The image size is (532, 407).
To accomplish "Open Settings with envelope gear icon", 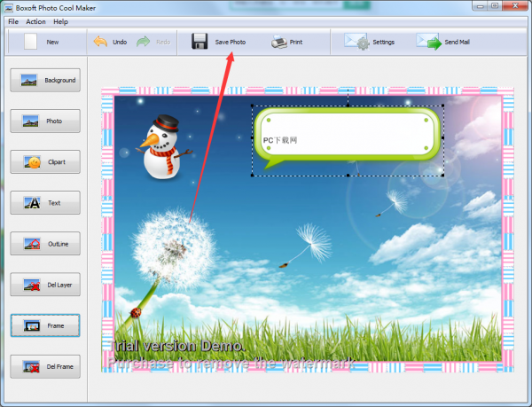I will [x=356, y=42].
